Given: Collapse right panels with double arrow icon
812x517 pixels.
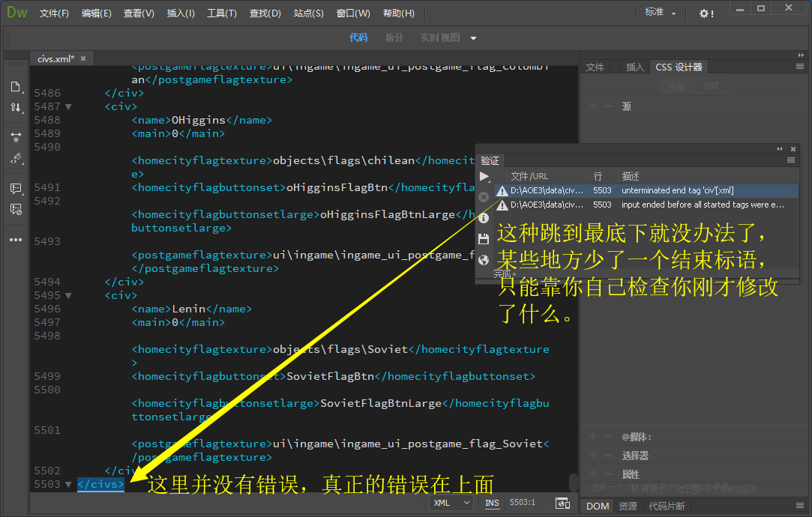Looking at the screenshot, I should click(801, 55).
